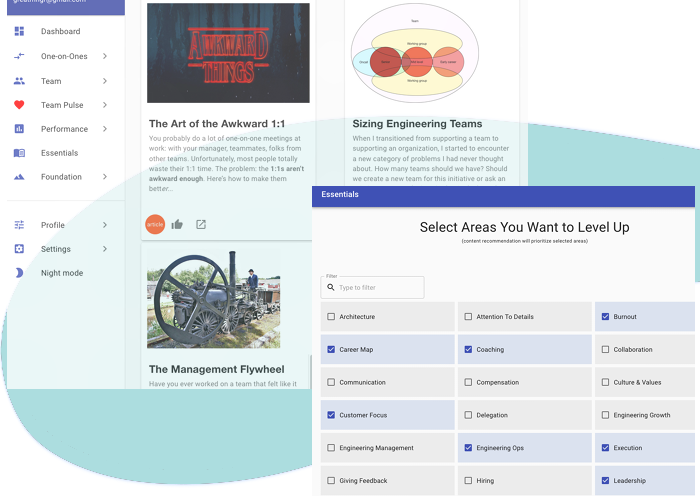Click the Foundation mountain icon
Viewport: 700px width, 500px height.
pos(19,177)
